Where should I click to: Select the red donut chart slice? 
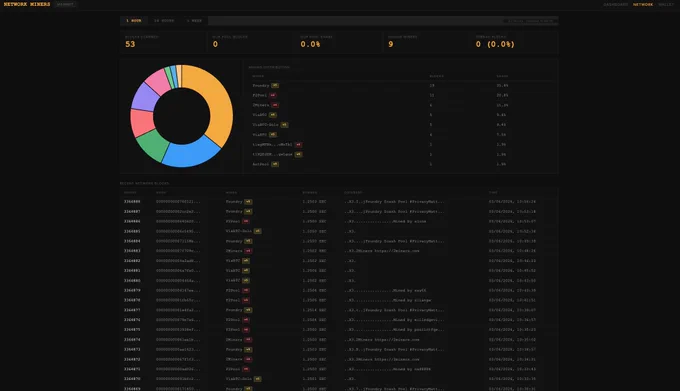[x=142, y=122]
